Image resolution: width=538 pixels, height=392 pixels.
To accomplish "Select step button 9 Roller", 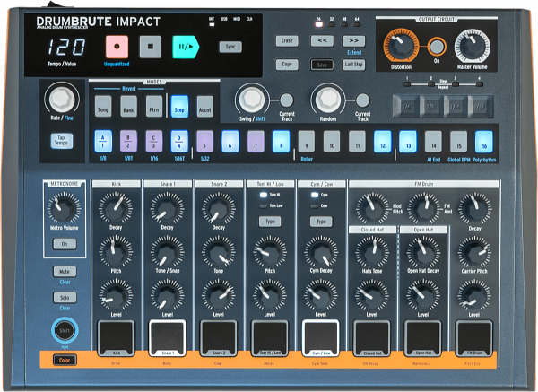I will click(307, 141).
